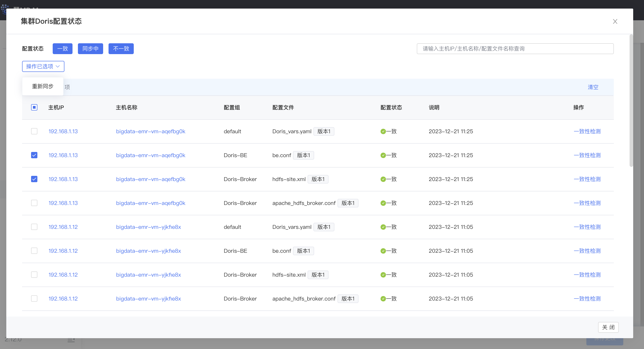The height and width of the screenshot is (349, 644).
Task: Click Doris-Broker config group in 192.168.1.13 hdfs-site.xml row
Action: (x=240, y=179)
